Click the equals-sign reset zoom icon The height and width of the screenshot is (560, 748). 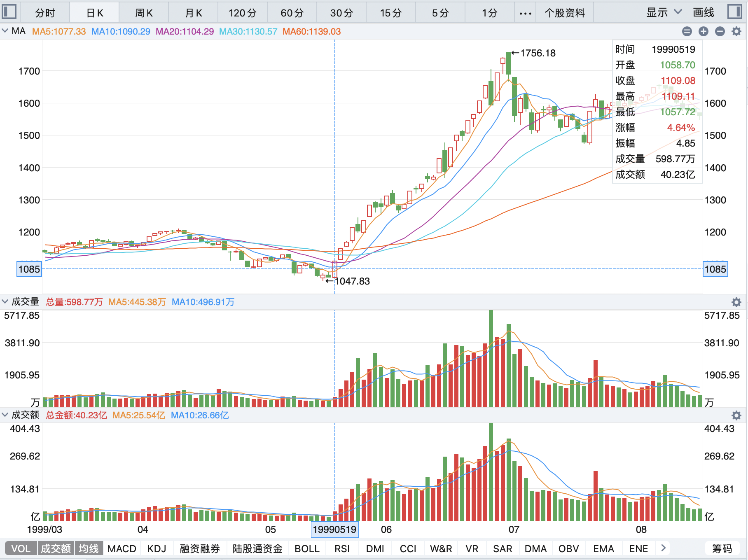(687, 31)
